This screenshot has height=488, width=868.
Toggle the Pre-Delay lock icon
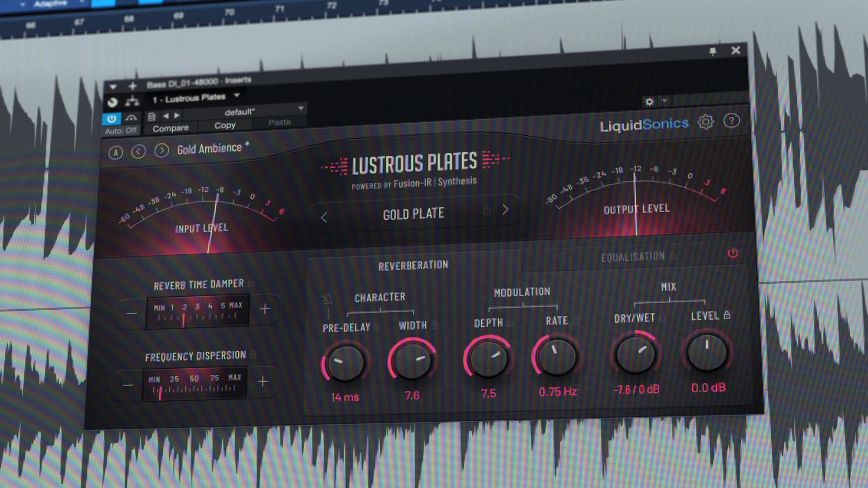pos(377,326)
